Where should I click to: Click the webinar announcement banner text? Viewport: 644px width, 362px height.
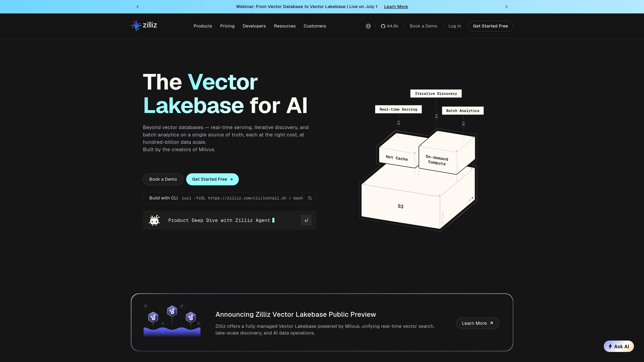[307, 7]
